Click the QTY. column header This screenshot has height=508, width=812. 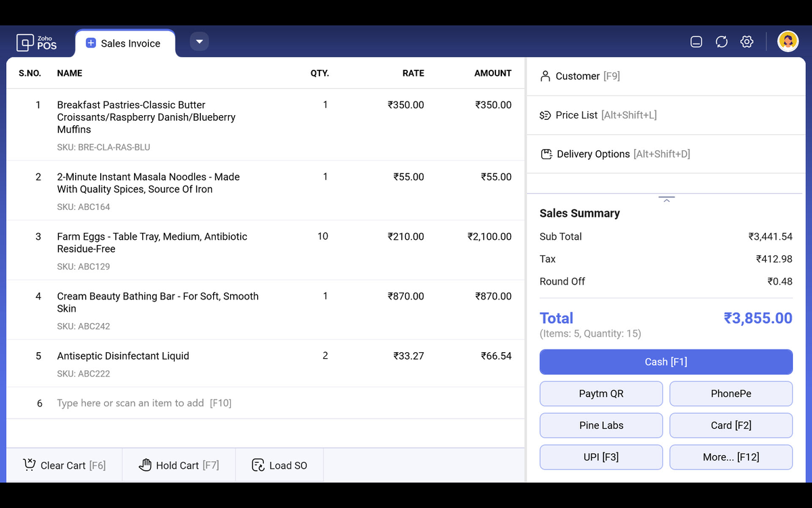[x=319, y=73]
